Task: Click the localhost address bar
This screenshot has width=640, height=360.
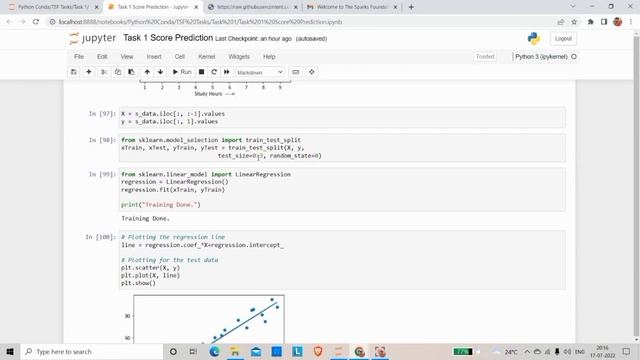Action: coord(302,22)
